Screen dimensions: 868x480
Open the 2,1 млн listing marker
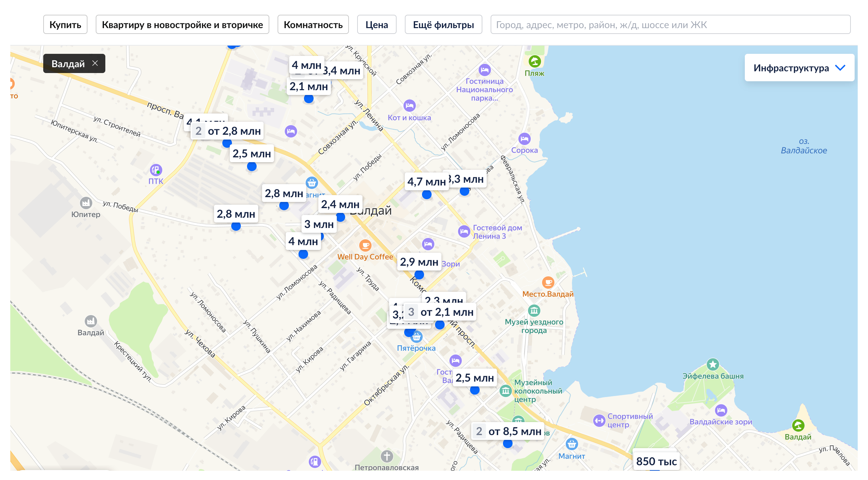click(308, 87)
